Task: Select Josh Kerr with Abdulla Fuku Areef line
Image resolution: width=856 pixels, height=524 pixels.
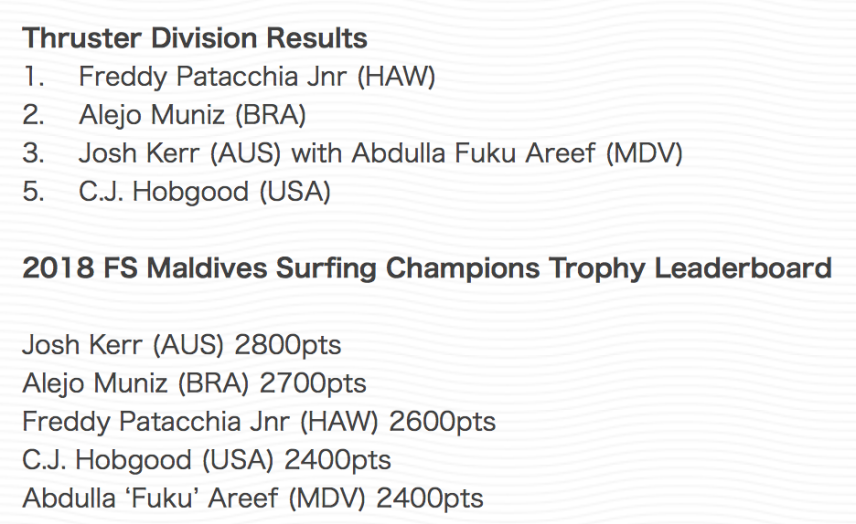Action: pos(381,153)
